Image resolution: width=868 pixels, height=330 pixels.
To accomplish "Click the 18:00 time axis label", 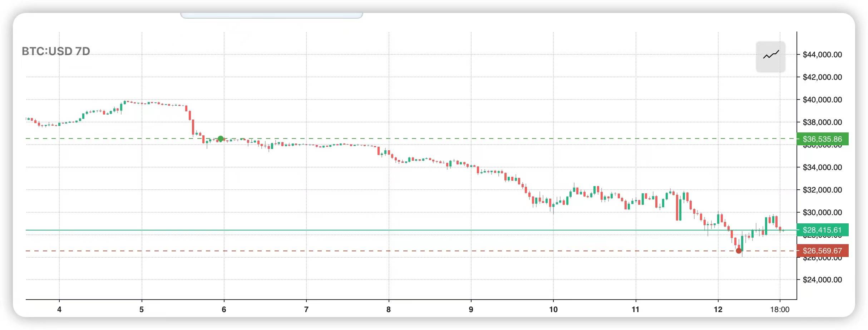I will click(780, 309).
